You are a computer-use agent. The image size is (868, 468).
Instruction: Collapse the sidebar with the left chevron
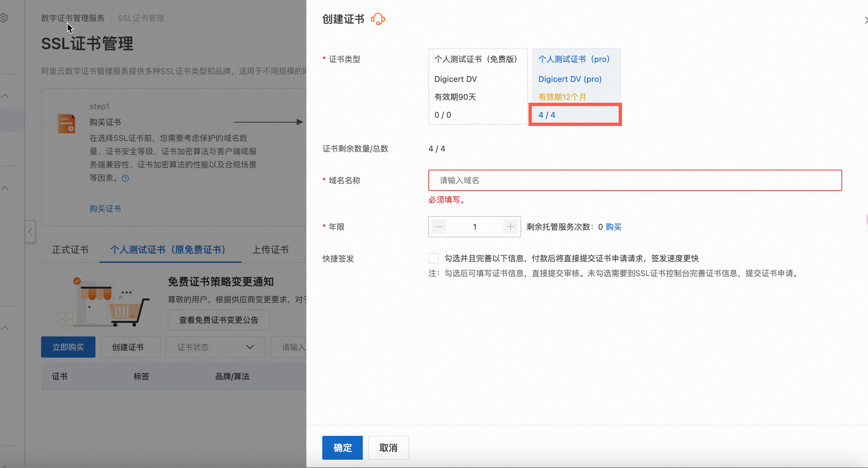coord(30,231)
